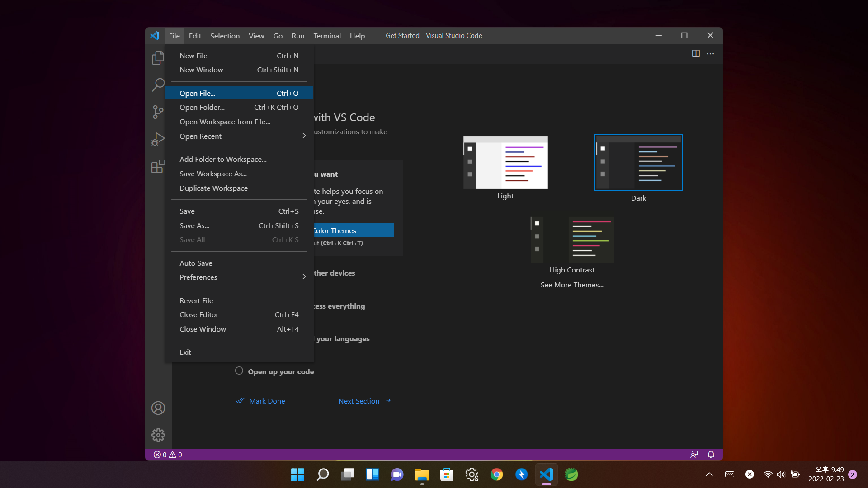The width and height of the screenshot is (868, 488).
Task: Click the split editor right icon
Action: [696, 54]
